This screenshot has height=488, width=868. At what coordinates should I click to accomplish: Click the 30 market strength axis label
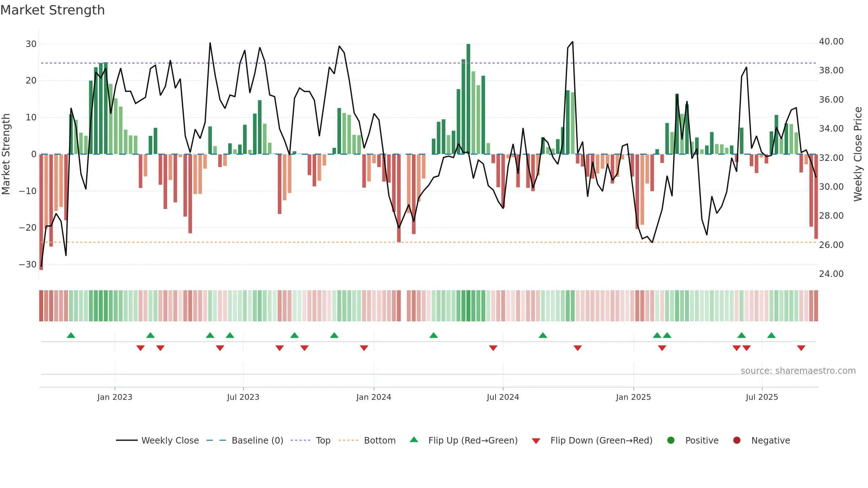pyautogui.click(x=31, y=44)
